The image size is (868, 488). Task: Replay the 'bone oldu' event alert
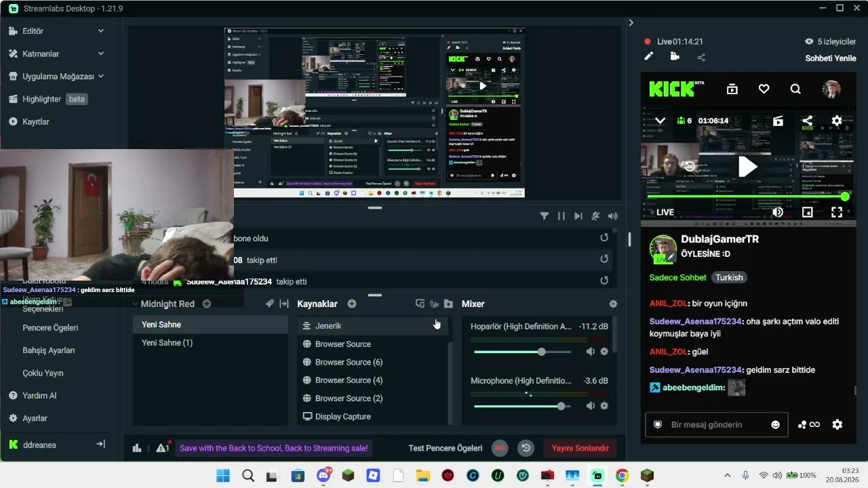click(x=604, y=238)
